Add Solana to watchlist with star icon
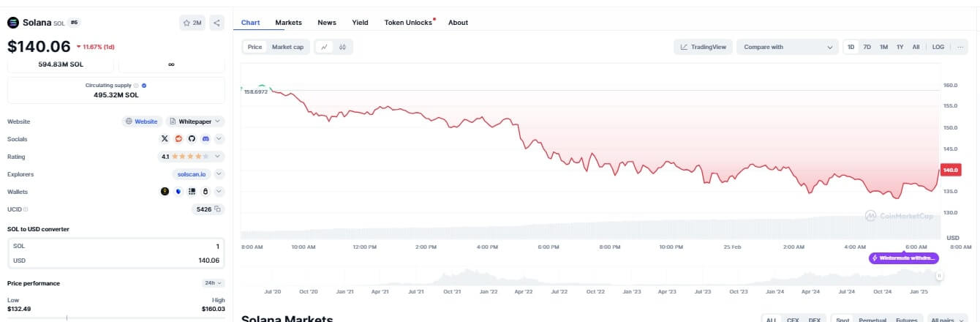980x322 pixels. [x=192, y=23]
